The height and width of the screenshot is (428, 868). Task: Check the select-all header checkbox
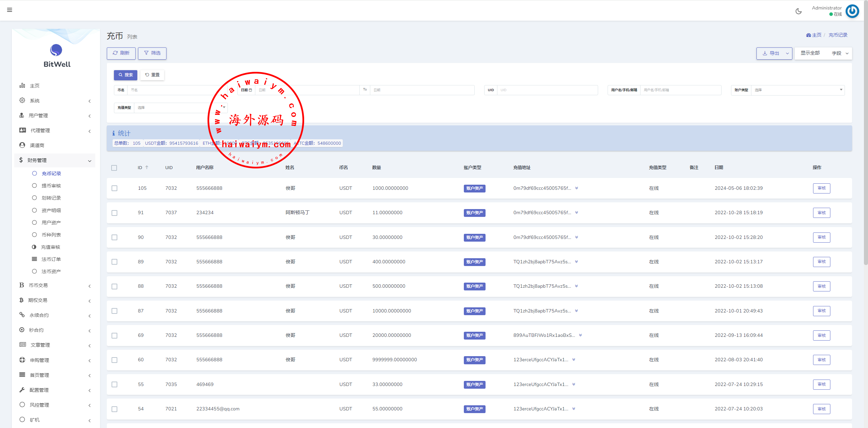(x=114, y=168)
